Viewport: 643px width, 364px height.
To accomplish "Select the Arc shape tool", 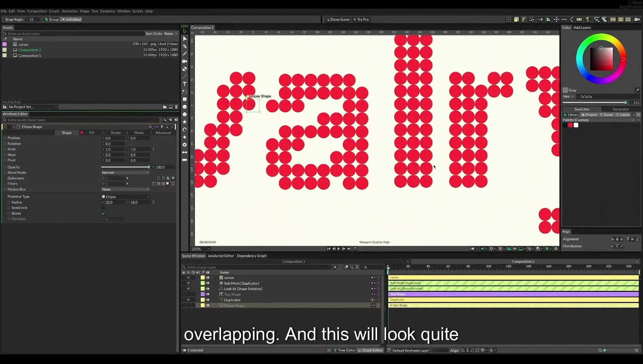I will coord(185,130).
